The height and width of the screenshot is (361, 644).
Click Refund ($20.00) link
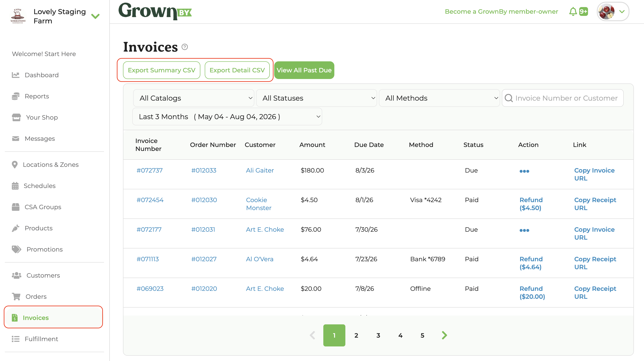click(532, 292)
